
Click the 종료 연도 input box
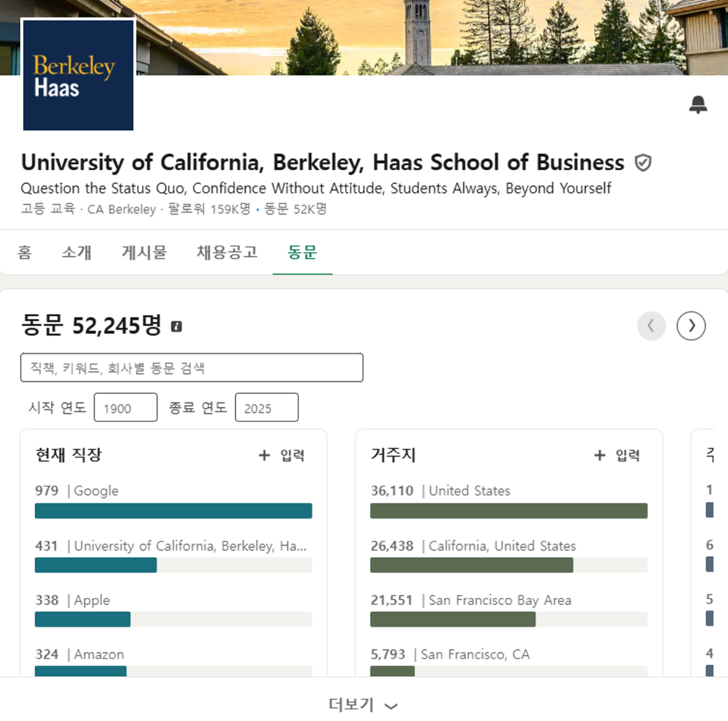(266, 408)
